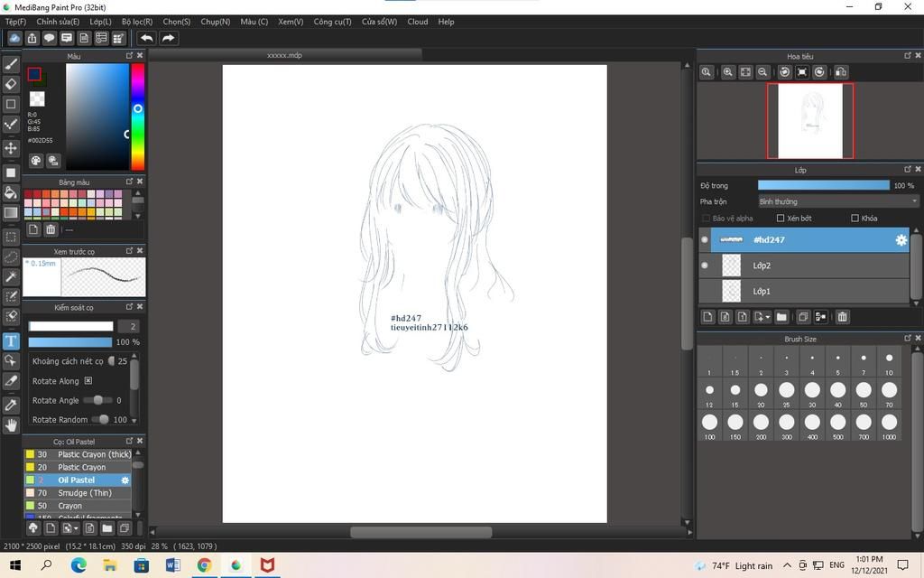Show the hidden Lớp1 layer
The height and width of the screenshot is (578, 924).
coord(704,291)
